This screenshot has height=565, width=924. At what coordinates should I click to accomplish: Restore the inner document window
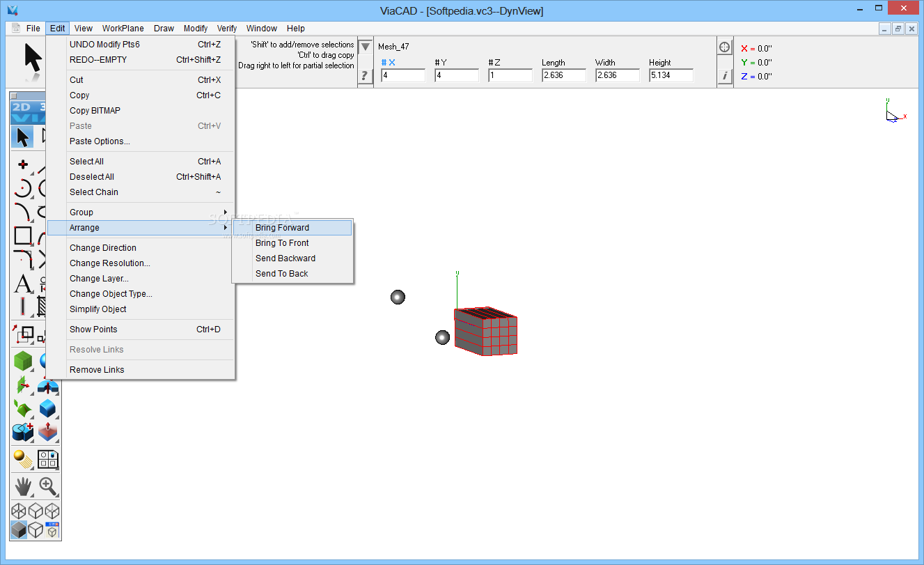tap(898, 29)
